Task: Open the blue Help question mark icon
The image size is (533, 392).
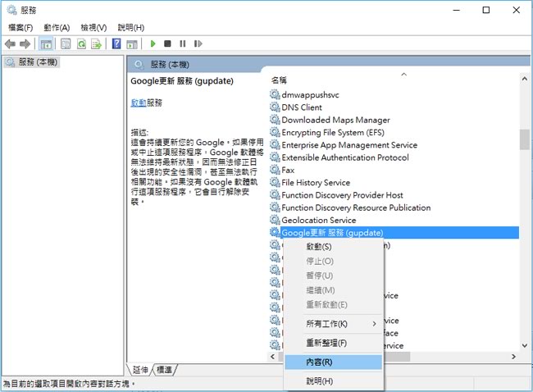Action: coord(116,43)
